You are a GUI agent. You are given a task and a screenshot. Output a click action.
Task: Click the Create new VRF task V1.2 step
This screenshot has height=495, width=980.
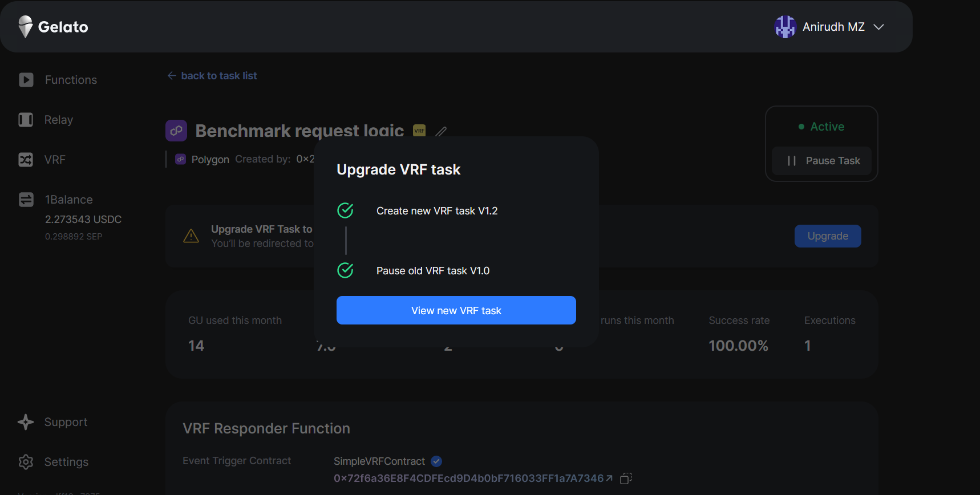coord(437,211)
